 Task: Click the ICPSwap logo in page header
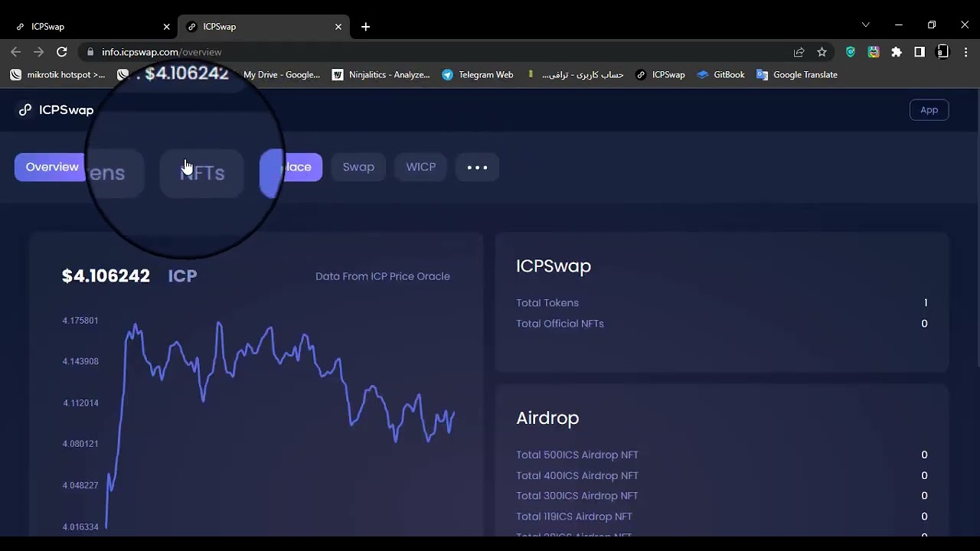(56, 110)
